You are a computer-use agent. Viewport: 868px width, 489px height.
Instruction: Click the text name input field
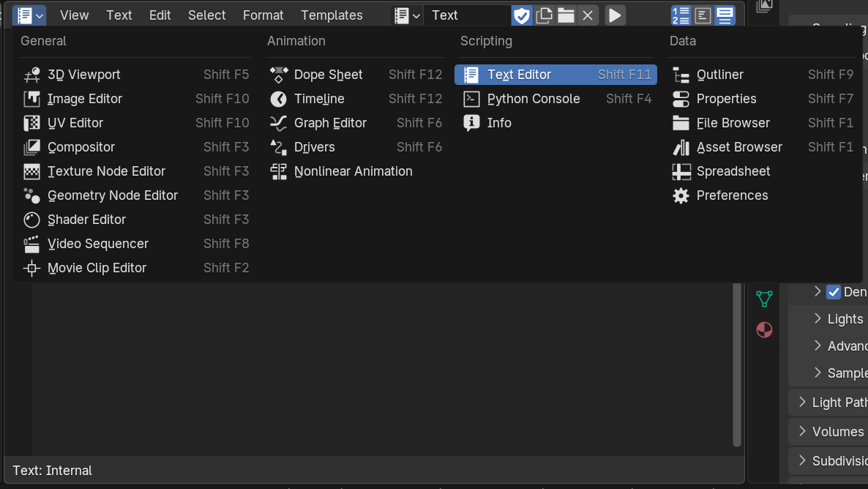coord(467,15)
